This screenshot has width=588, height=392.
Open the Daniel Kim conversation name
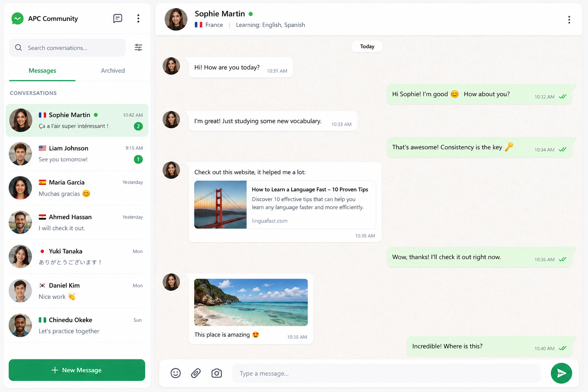point(64,286)
